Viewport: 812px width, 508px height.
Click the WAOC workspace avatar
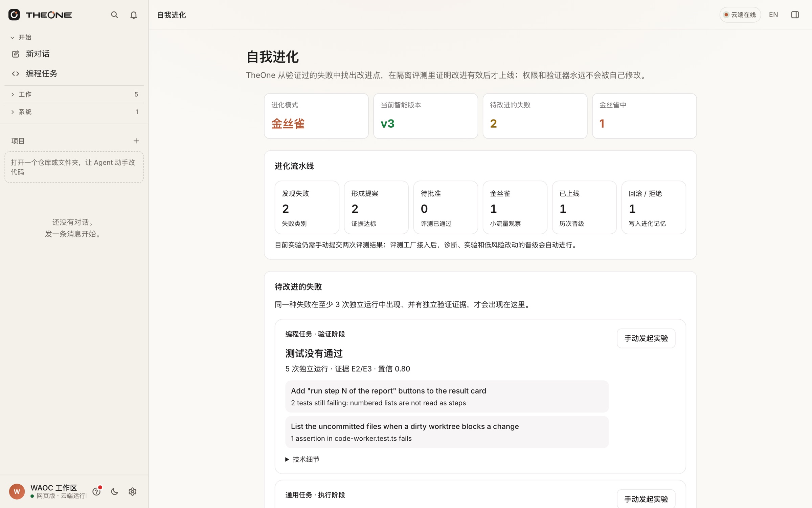(x=17, y=491)
